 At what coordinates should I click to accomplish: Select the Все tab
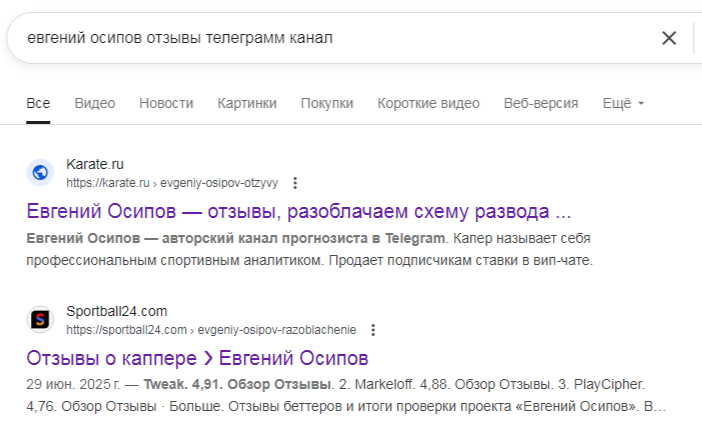(38, 103)
